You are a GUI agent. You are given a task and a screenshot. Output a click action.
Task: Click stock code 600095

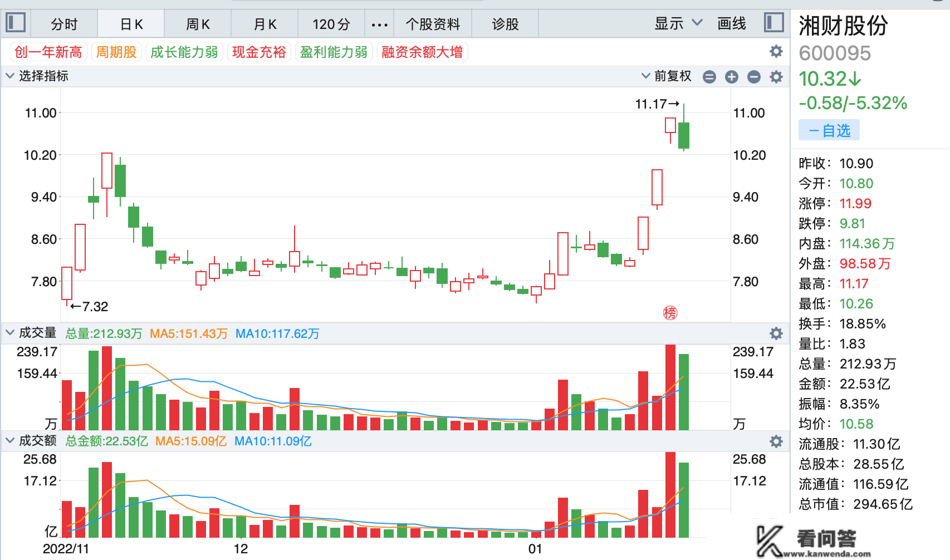point(835,53)
